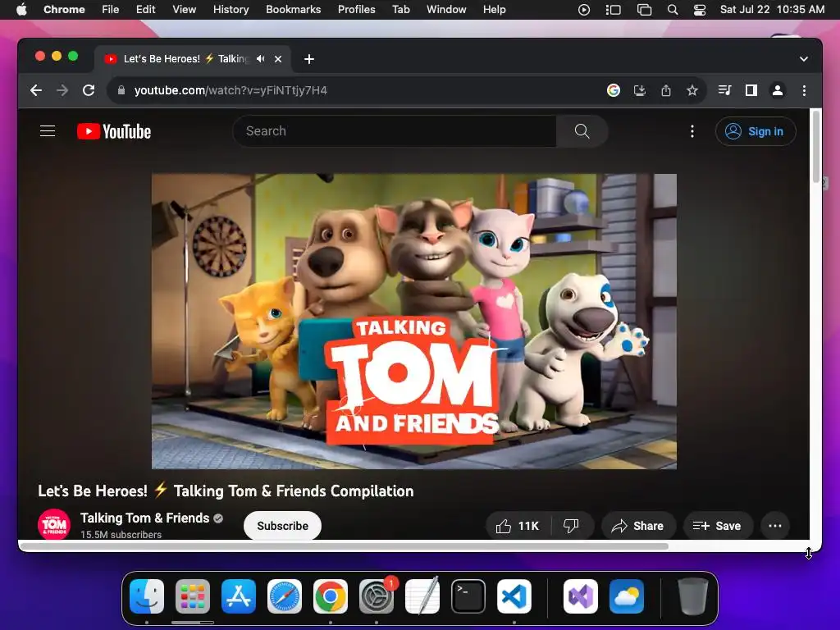Open the File menu
Screen dimensions: 840x630
[111, 10]
